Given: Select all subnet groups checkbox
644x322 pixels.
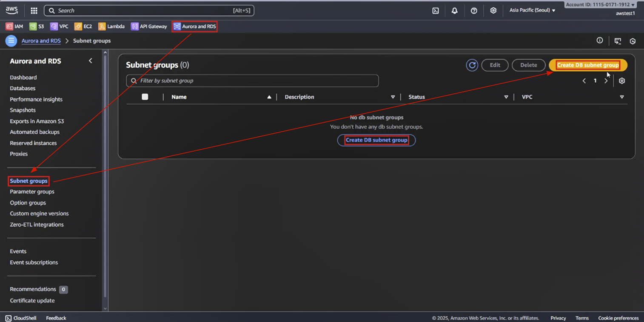Looking at the screenshot, I should (145, 97).
